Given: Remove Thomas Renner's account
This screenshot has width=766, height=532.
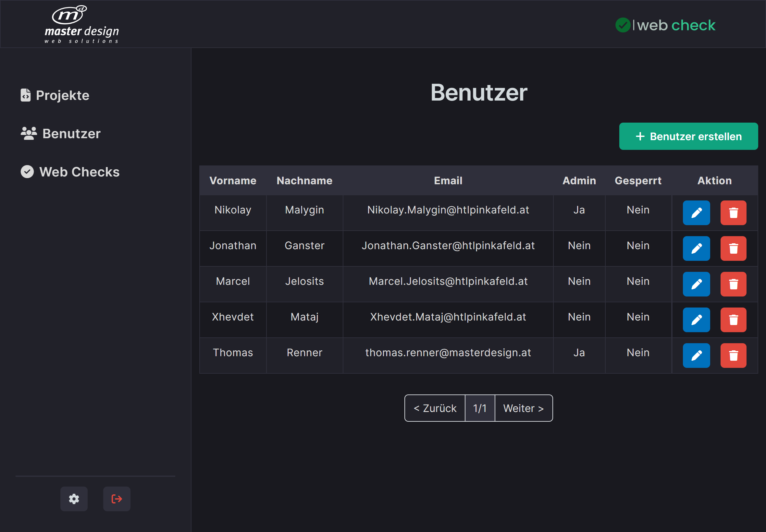Looking at the screenshot, I should [x=733, y=355].
